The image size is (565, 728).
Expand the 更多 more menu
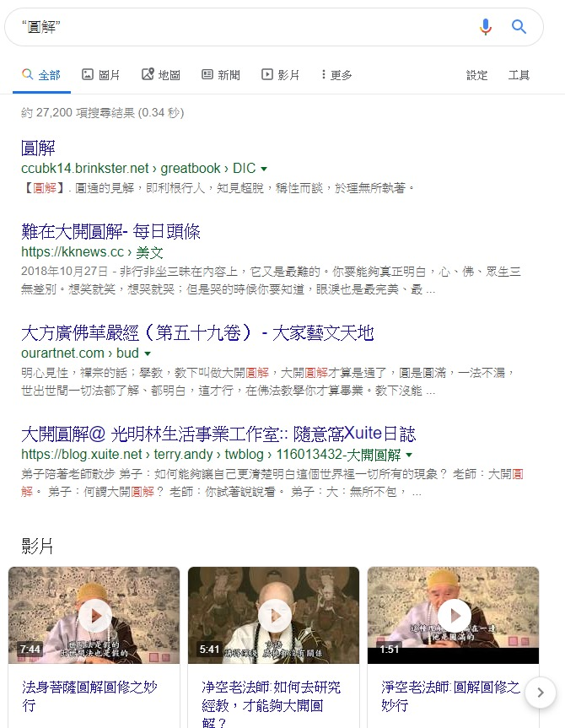(x=336, y=75)
